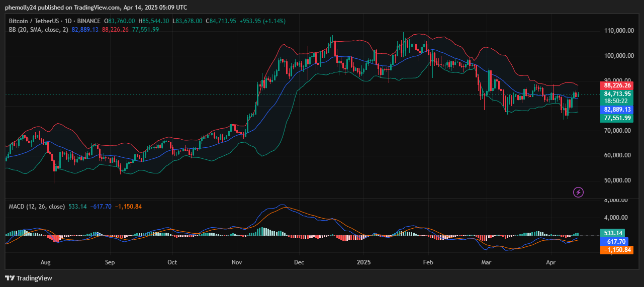This screenshot has height=287, width=644.
Task: Click the purple lightning bolt icon
Action: pyautogui.click(x=579, y=192)
